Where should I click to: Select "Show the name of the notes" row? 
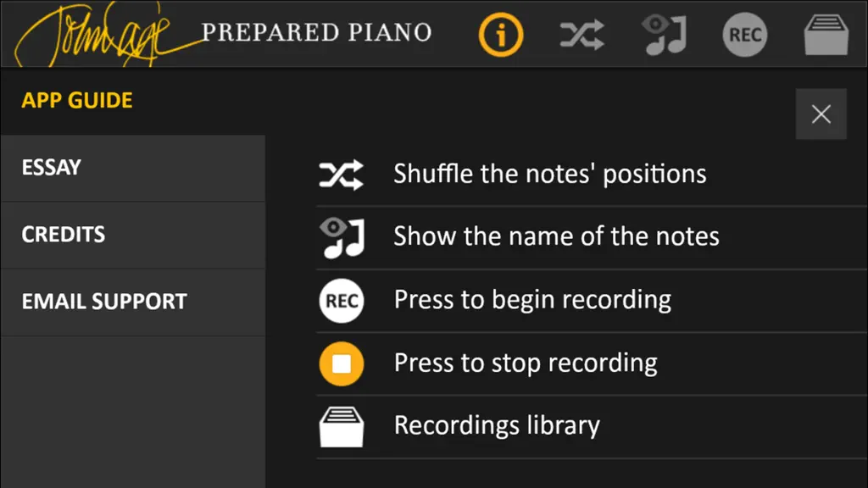[x=592, y=238]
